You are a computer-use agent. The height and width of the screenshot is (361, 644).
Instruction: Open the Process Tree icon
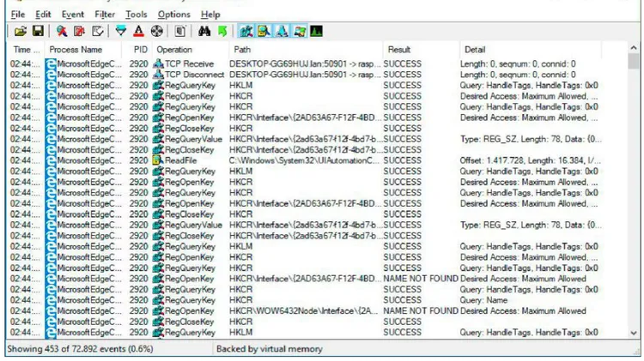pyautogui.click(x=180, y=31)
